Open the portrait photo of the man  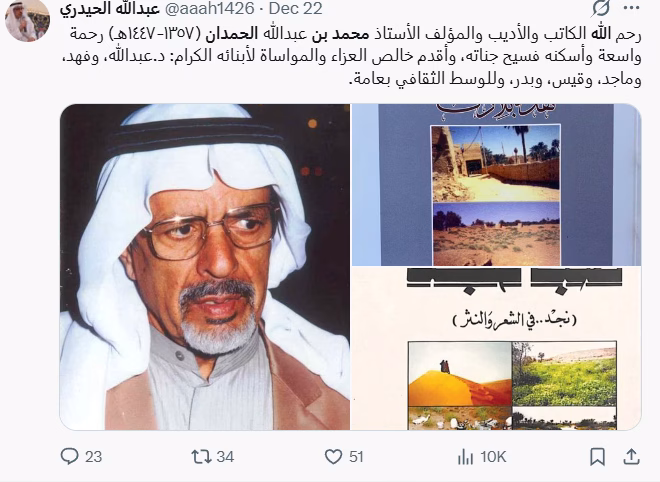click(205, 267)
